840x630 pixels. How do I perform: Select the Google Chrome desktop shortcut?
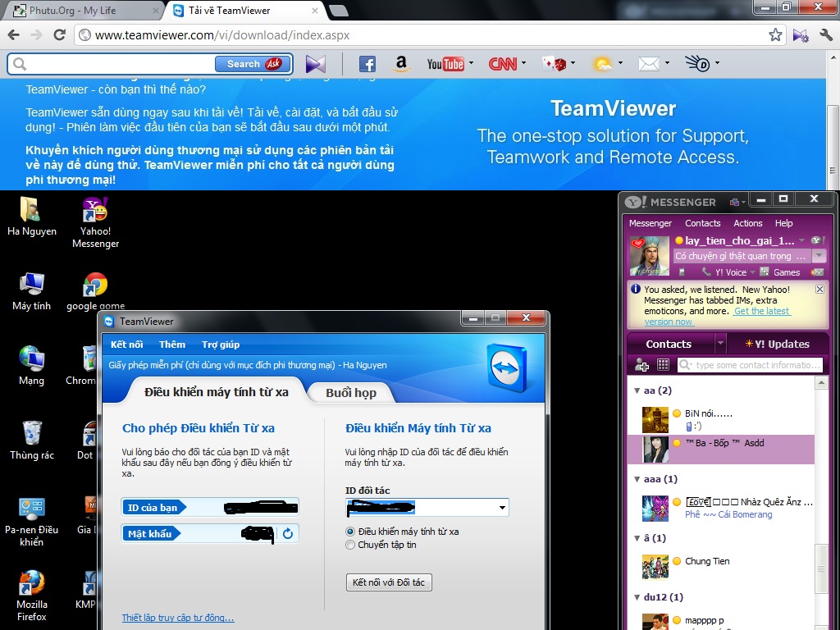click(x=95, y=291)
